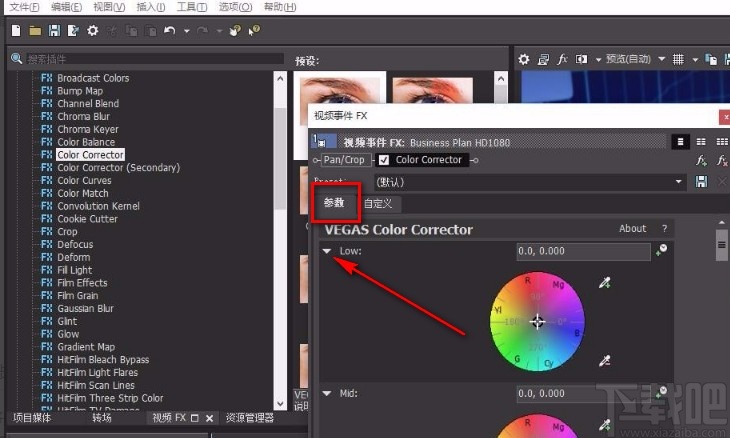The width and height of the screenshot is (730, 438).
Task: Switch to the 转场 tab
Action: (x=101, y=418)
